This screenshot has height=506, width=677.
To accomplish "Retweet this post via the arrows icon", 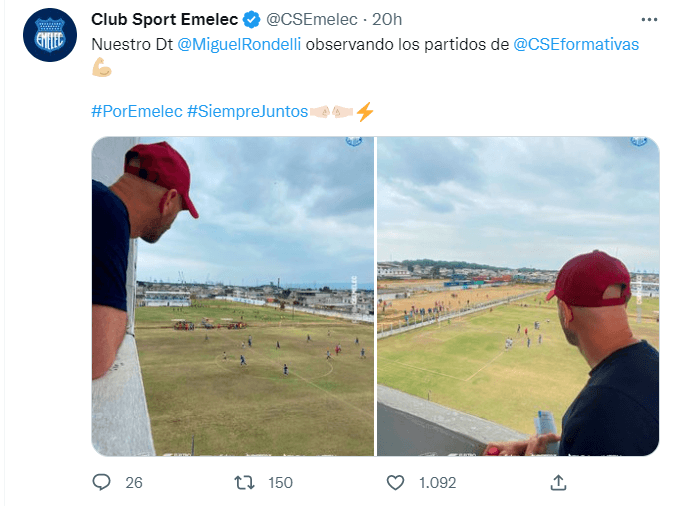I will [x=244, y=482].
